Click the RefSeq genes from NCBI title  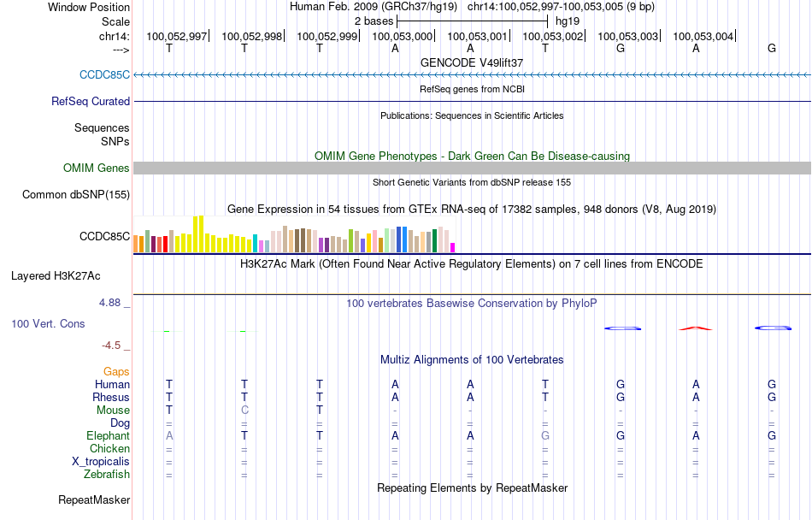[472, 89]
